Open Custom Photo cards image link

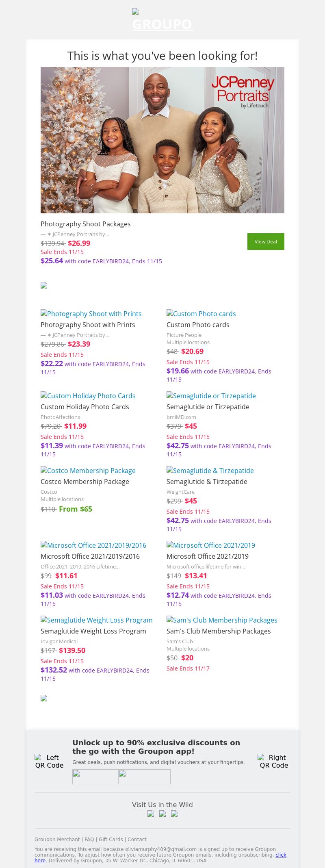(201, 314)
